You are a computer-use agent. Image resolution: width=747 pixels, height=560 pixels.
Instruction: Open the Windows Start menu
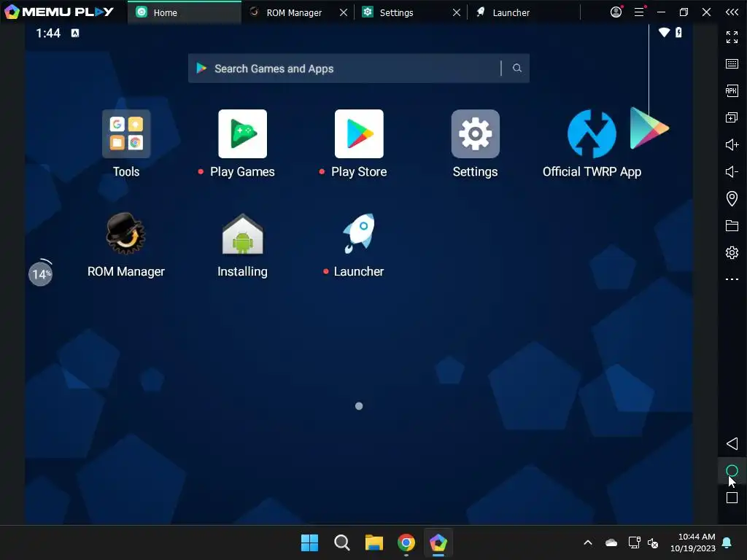[309, 542]
